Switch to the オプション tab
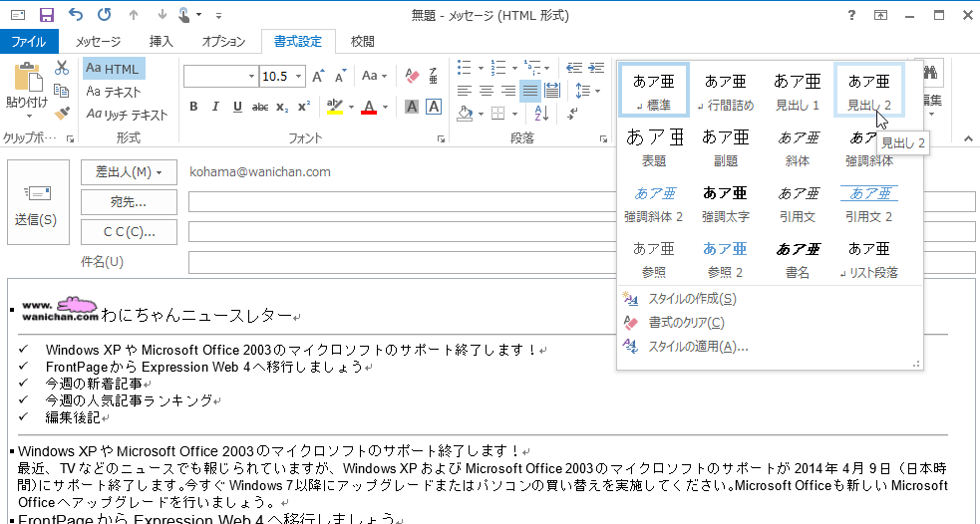Image resolution: width=980 pixels, height=524 pixels. (223, 42)
